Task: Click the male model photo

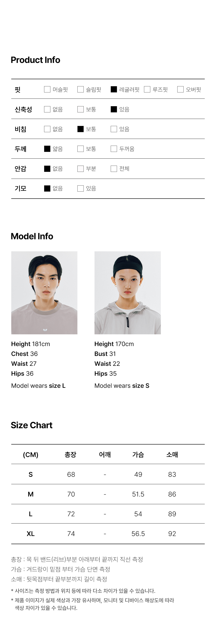Action: pyautogui.click(x=44, y=293)
